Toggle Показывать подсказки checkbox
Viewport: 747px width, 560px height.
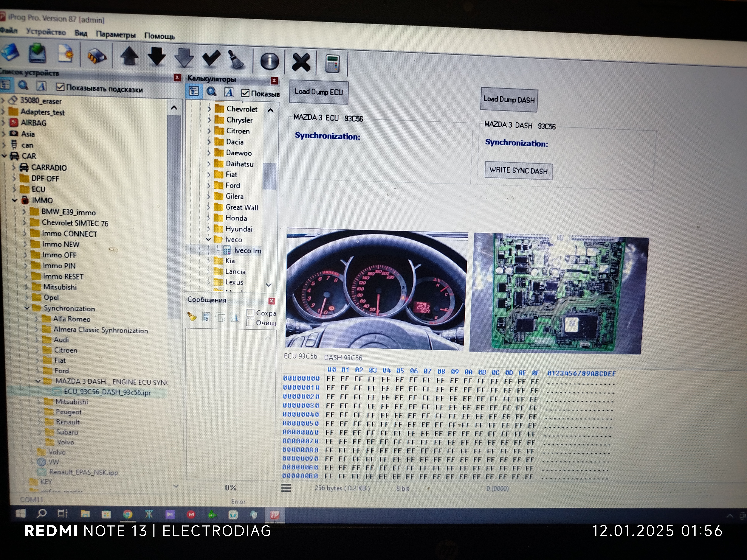(x=61, y=87)
